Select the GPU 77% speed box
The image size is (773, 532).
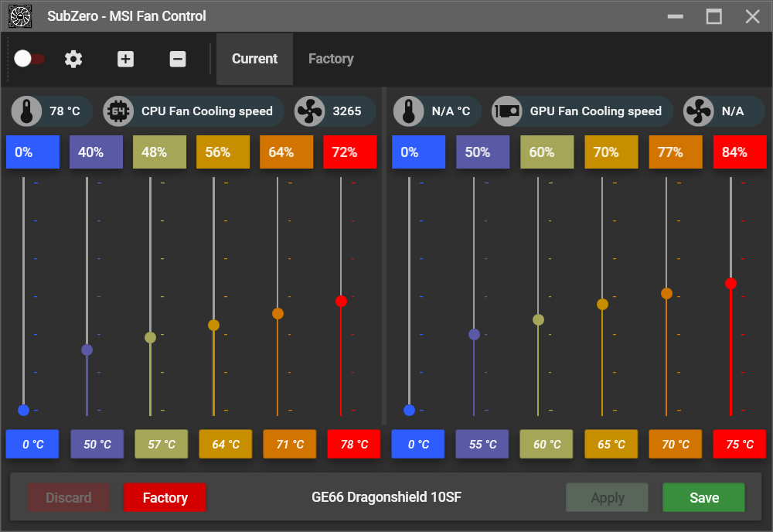[676, 152]
